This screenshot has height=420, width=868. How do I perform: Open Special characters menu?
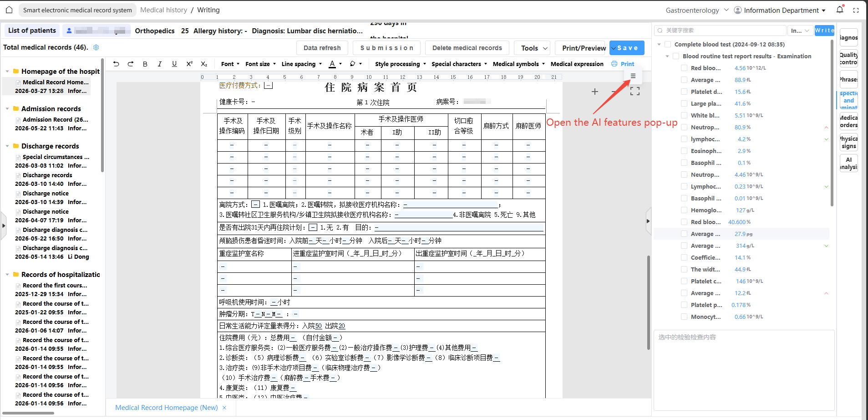pos(459,64)
